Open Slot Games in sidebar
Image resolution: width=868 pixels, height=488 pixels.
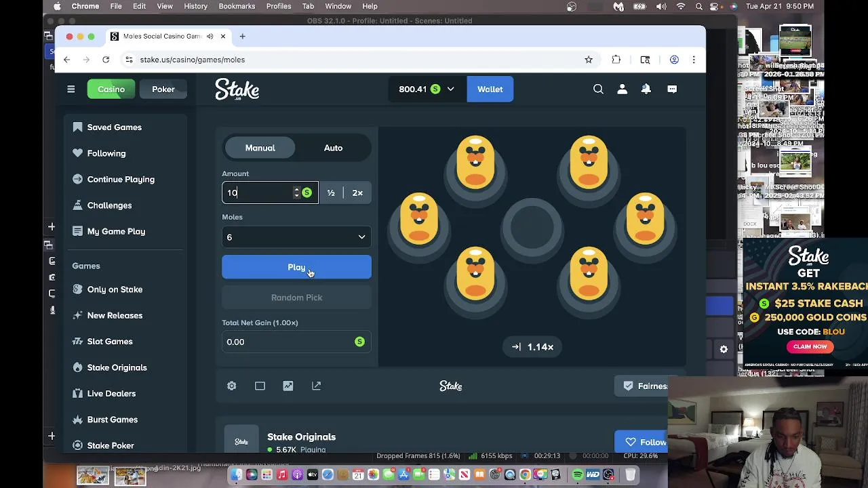pyautogui.click(x=110, y=342)
